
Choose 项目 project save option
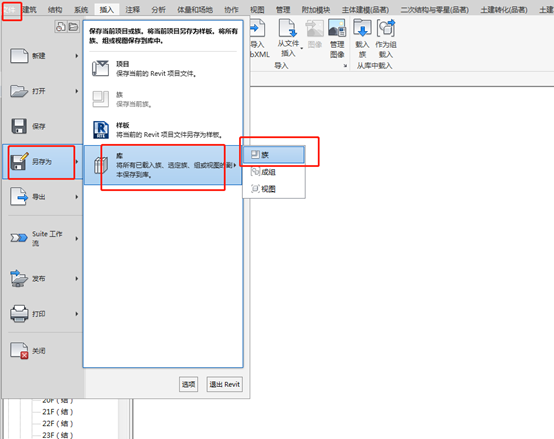click(163, 69)
